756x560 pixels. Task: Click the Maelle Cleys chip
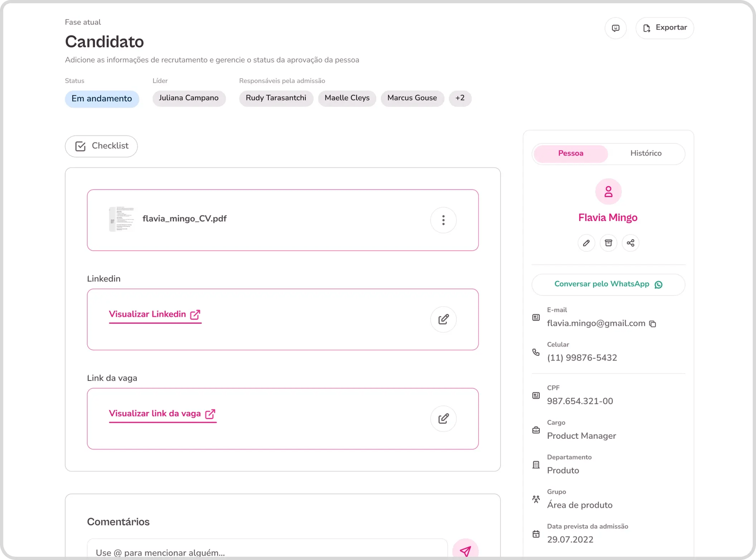[347, 98]
